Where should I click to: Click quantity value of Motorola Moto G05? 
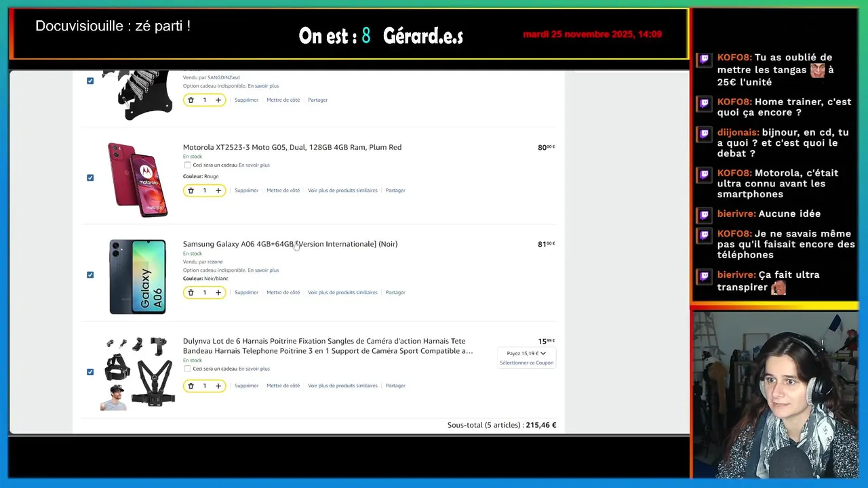point(204,190)
